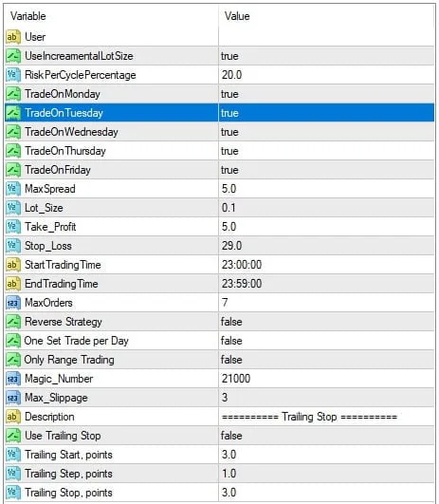
Task: Click the double icon beside Lot_Size
Action: (13, 208)
